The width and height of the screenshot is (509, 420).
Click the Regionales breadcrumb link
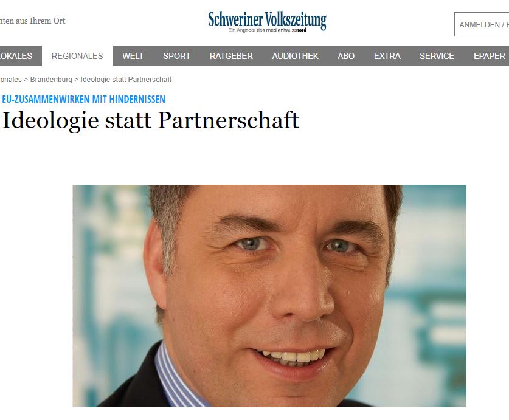(x=11, y=80)
